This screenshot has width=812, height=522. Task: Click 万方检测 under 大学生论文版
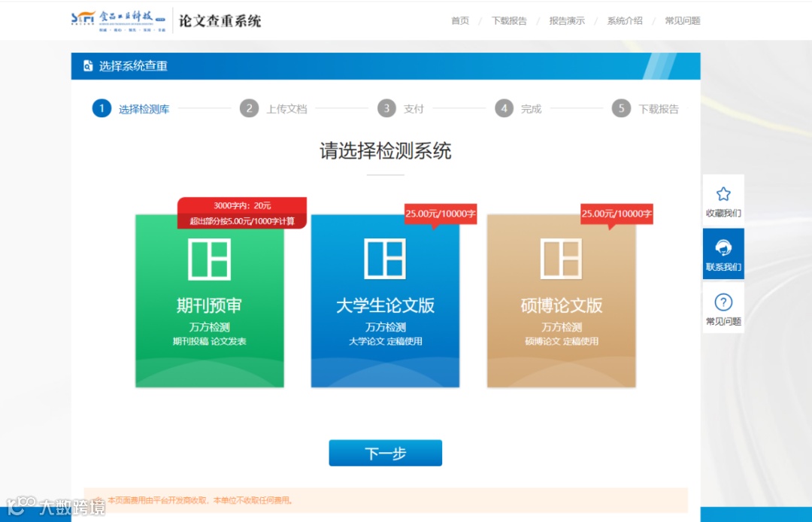pos(385,327)
